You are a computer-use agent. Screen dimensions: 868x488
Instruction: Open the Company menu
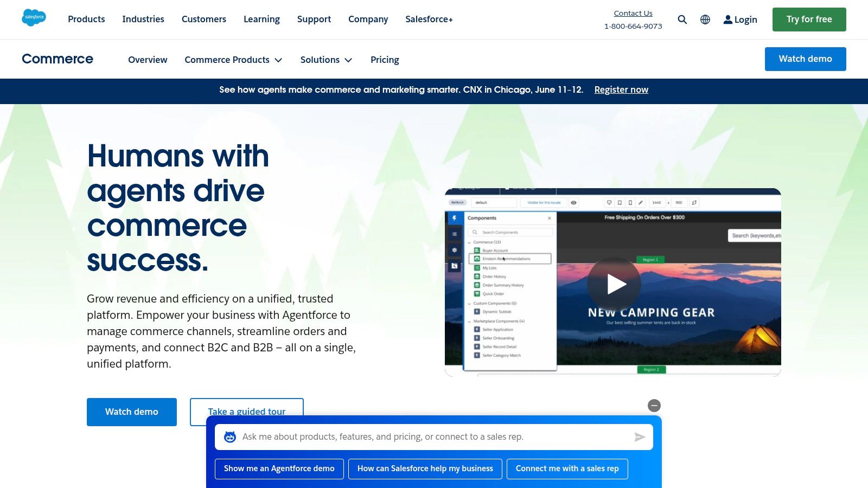pos(368,19)
